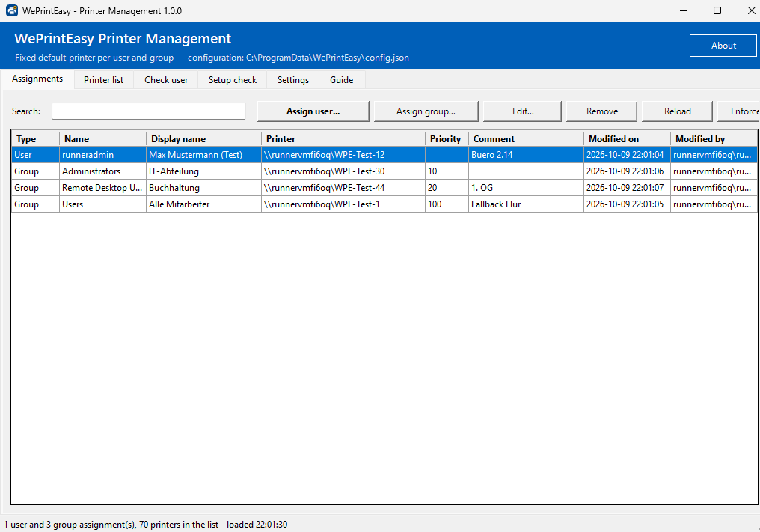Viewport: 760px width, 532px height.
Task: Select the Setup check tab
Action: point(232,80)
